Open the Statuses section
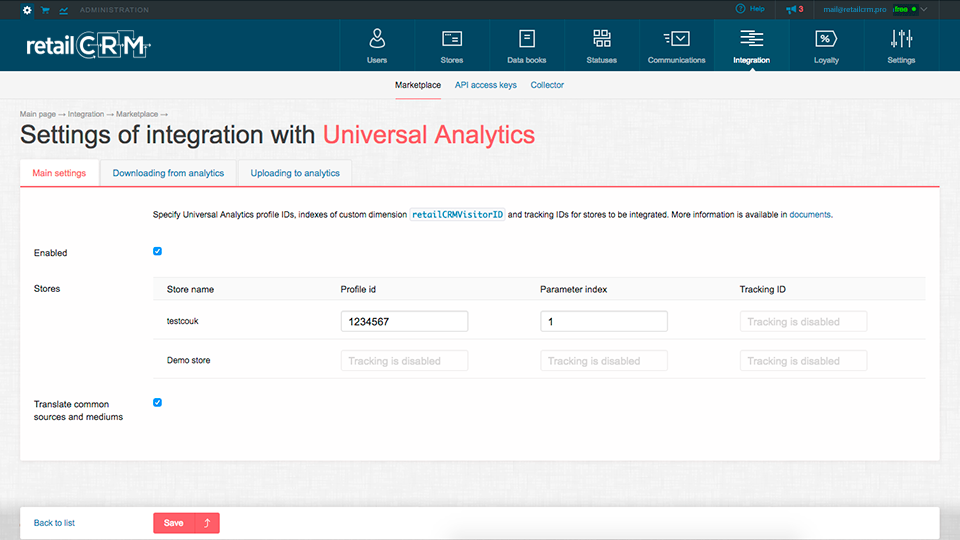This screenshot has width=960, height=540. point(601,46)
